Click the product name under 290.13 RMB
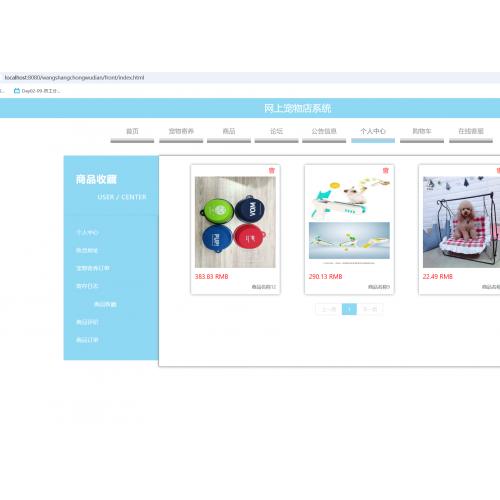The width and height of the screenshot is (500, 500). coord(379,287)
